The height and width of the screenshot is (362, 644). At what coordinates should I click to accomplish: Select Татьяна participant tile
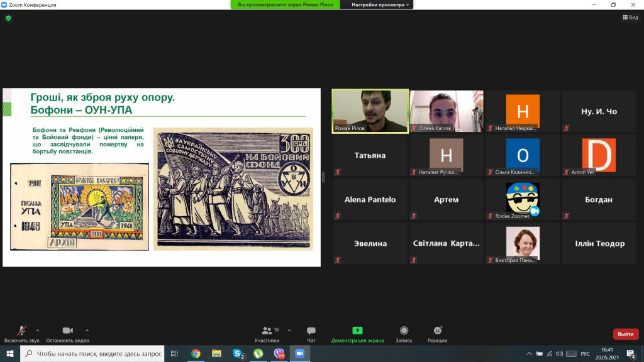click(370, 155)
